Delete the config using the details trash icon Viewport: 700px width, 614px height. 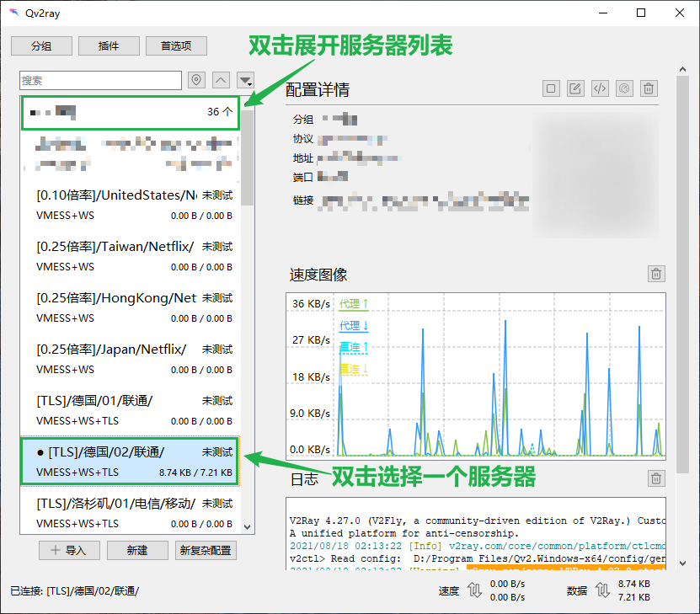click(x=649, y=88)
